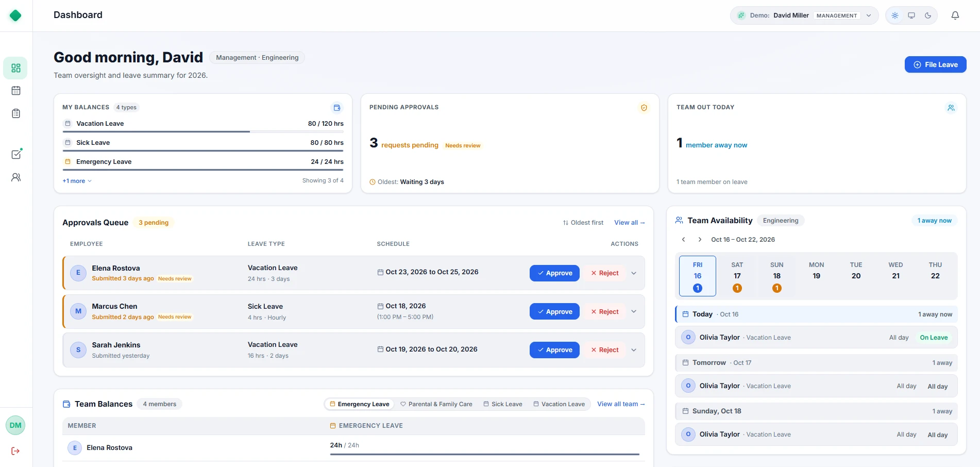Select Saturday 17 in the week calendar

click(737, 276)
